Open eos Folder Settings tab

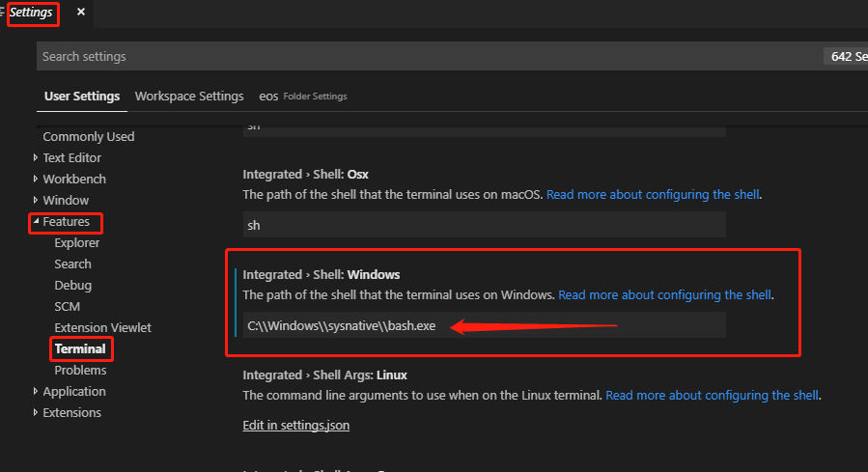(x=303, y=97)
